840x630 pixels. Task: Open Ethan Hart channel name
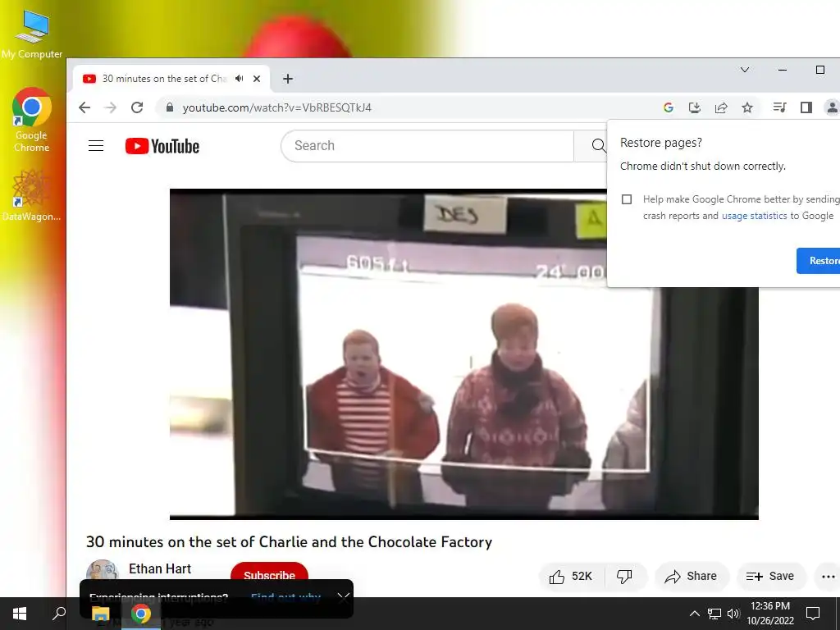click(x=160, y=569)
